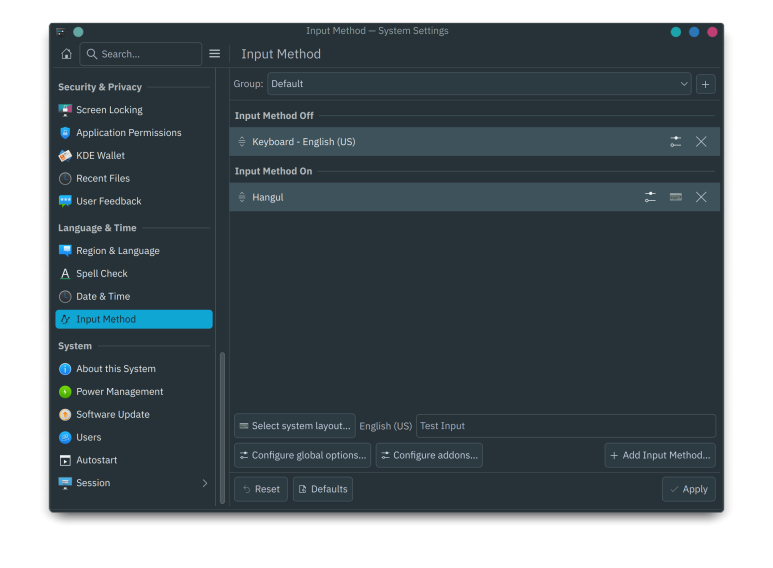
Task: Click the search field in sidebar
Action: [x=141, y=54]
